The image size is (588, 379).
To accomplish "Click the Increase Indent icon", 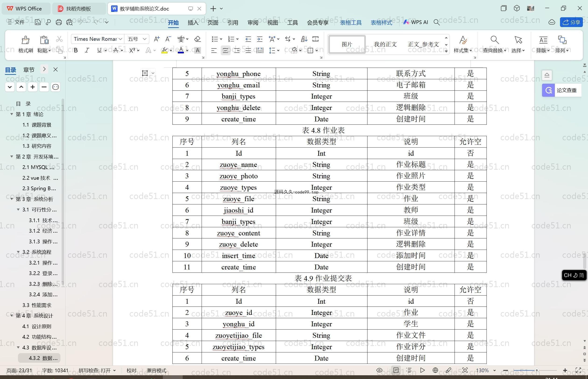I will [x=260, y=39].
